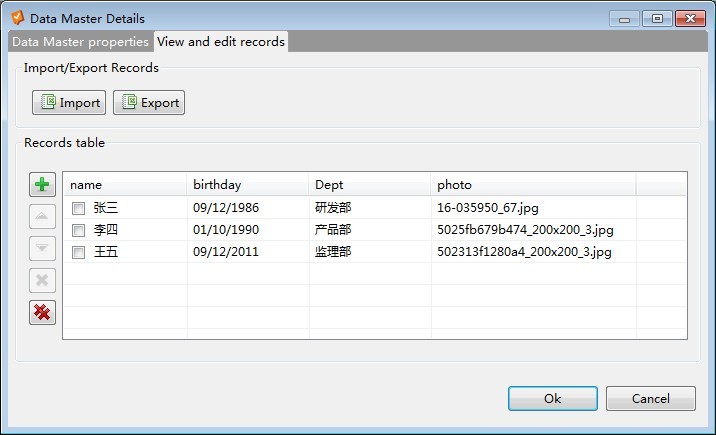Sort by the name column header
The width and height of the screenshot is (716, 435).
point(124,185)
